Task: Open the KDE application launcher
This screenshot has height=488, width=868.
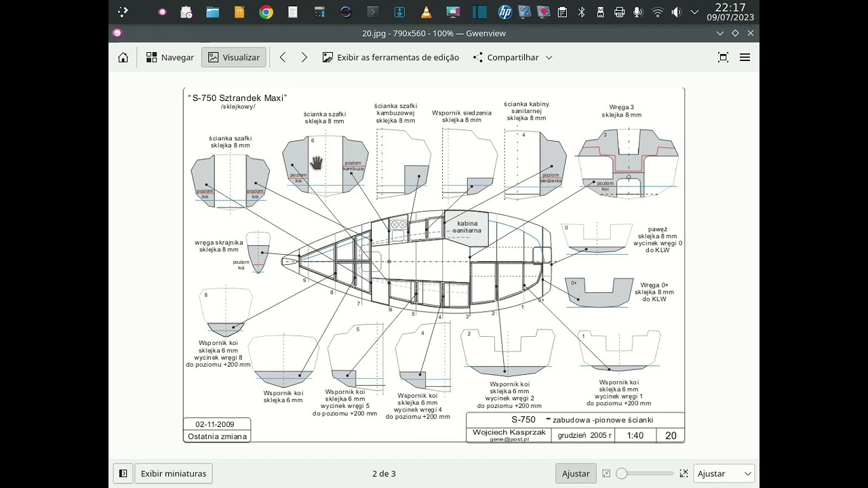Action: 123,12
